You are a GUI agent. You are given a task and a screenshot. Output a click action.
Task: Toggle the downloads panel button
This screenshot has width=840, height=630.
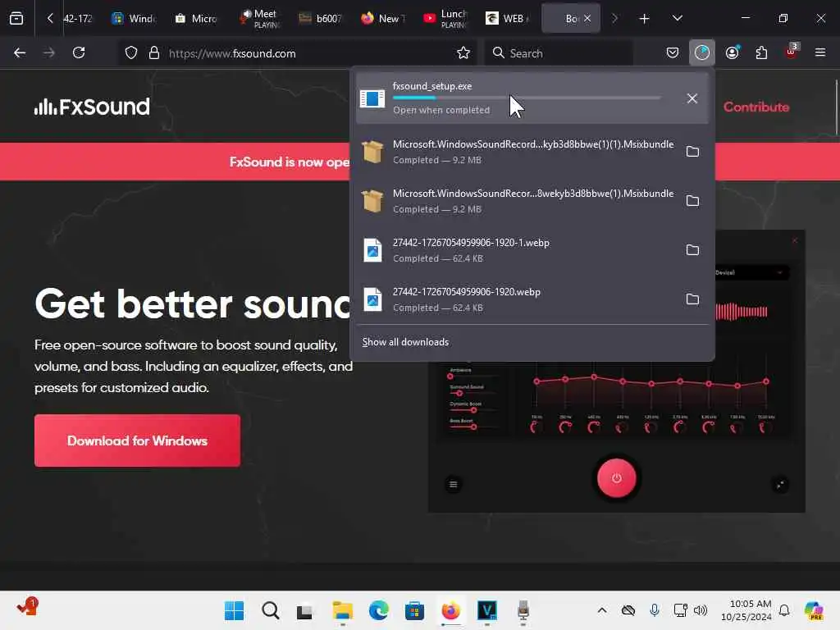click(x=702, y=53)
